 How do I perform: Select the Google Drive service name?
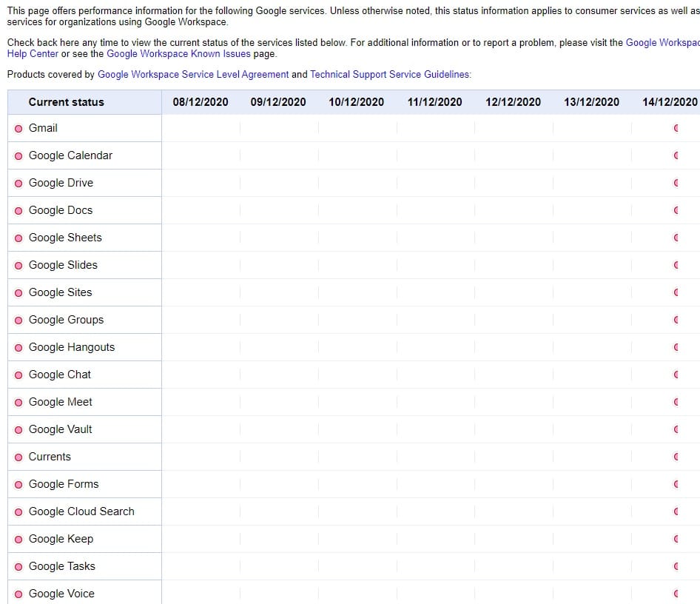[x=61, y=183]
